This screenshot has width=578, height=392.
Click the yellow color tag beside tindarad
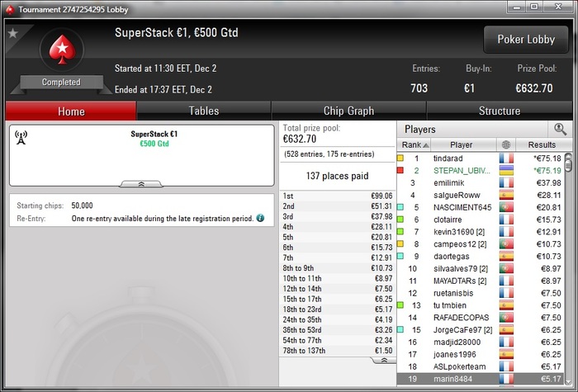(x=400, y=158)
